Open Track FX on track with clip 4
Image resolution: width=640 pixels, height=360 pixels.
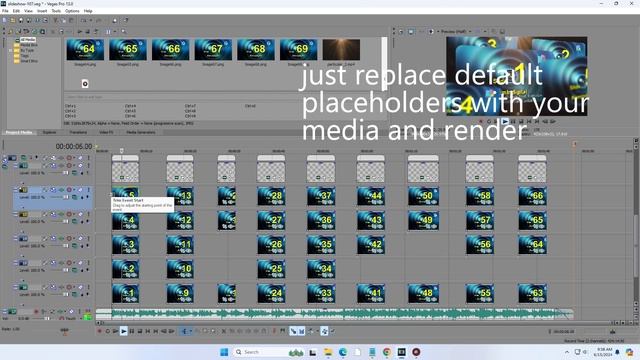(x=61, y=214)
